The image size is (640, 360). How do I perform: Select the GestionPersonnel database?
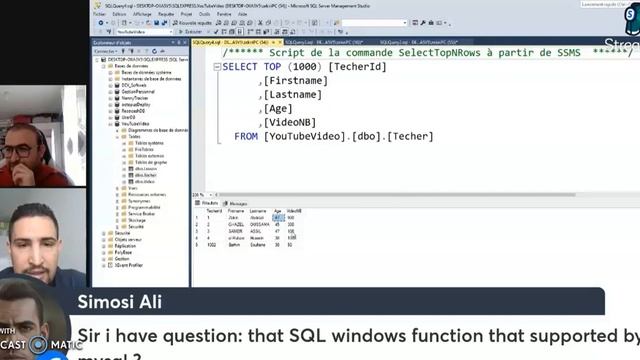(138, 91)
